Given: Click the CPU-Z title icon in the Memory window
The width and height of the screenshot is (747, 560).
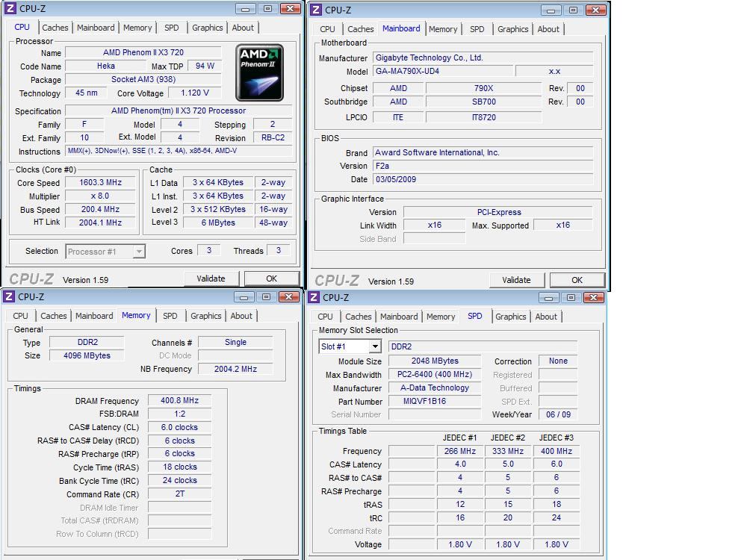Looking at the screenshot, I should [x=8, y=296].
